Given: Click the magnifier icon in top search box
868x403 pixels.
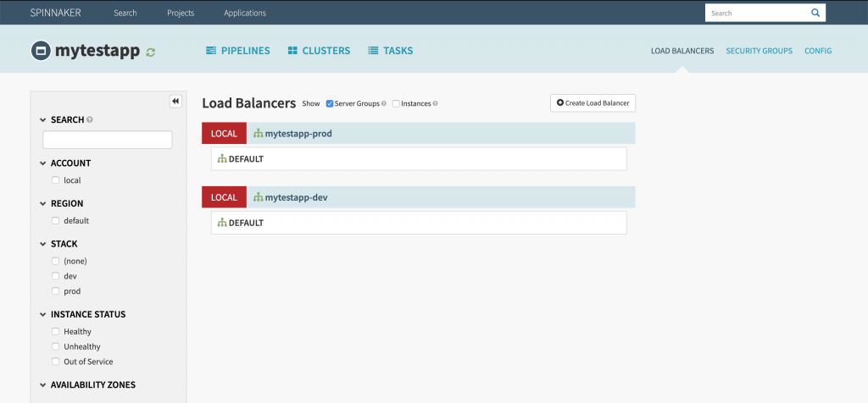Looking at the screenshot, I should click(x=815, y=14).
